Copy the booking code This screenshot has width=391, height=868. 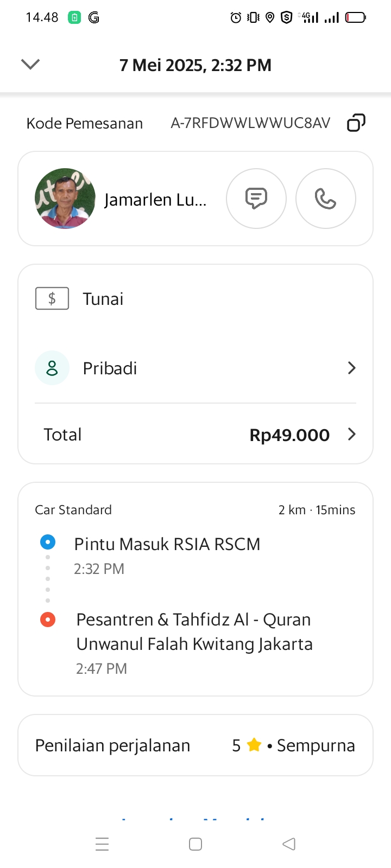click(356, 123)
